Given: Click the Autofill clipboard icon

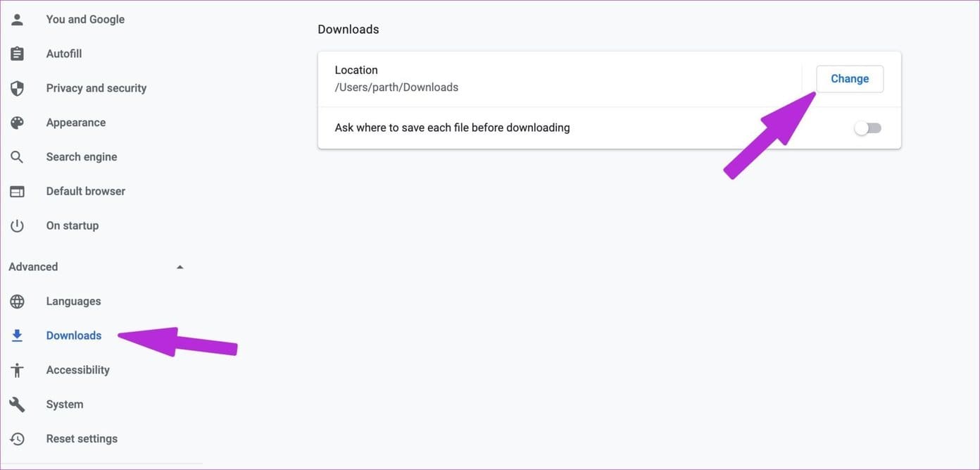Looking at the screenshot, I should [17, 54].
